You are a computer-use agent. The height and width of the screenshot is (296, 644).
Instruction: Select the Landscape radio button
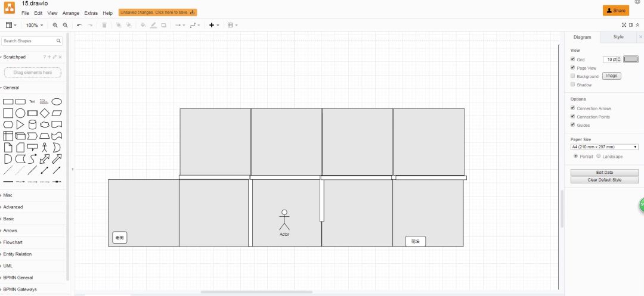click(599, 156)
